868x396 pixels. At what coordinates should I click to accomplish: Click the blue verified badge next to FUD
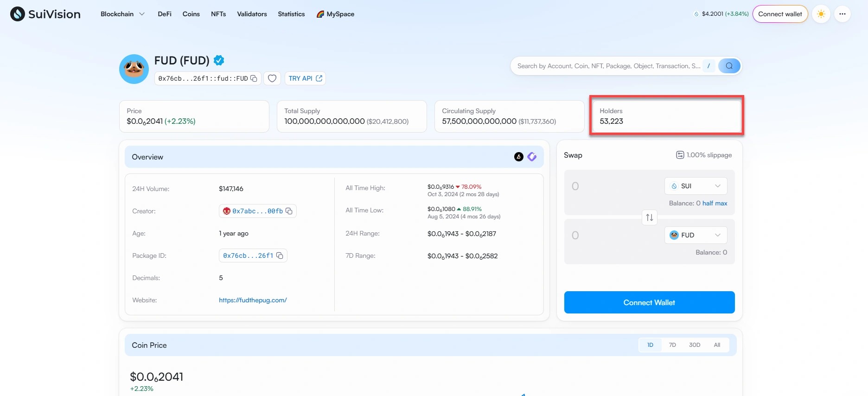[219, 60]
